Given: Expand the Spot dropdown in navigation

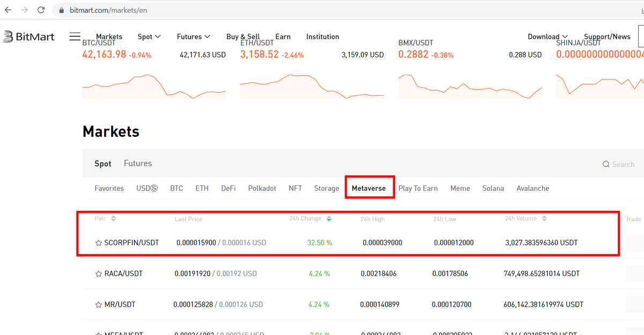Looking at the screenshot, I should click(149, 37).
